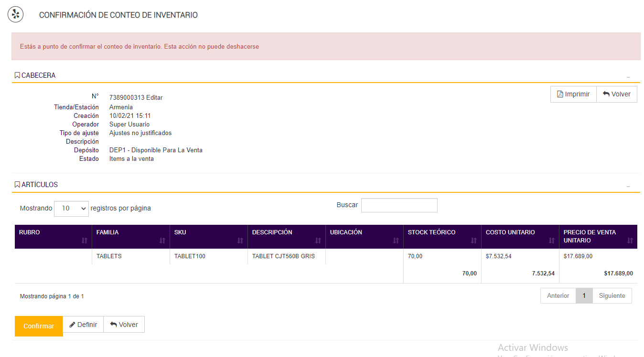Screen dimensions: 644x357
Task: Sort the table by RUBRO column
Action: point(85,241)
